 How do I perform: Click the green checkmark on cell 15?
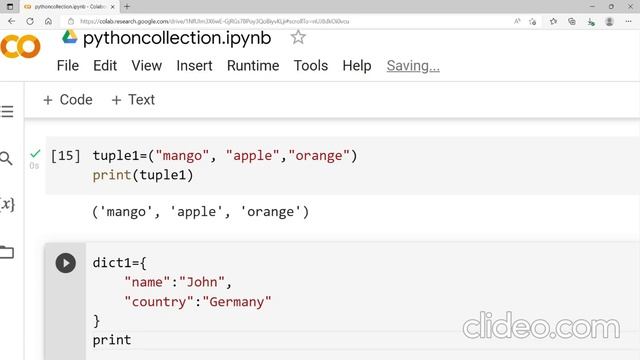(36, 153)
